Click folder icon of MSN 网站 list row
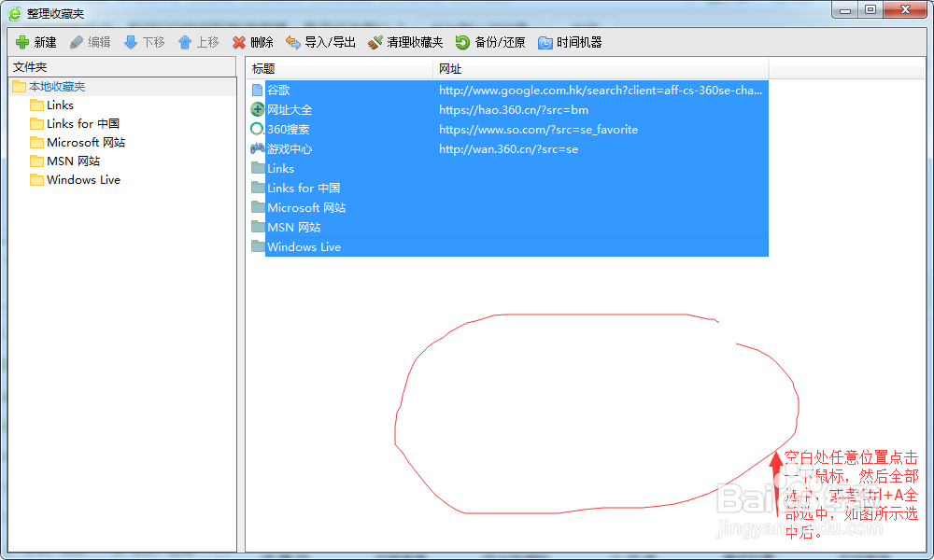This screenshot has height=560, width=934. (x=258, y=227)
